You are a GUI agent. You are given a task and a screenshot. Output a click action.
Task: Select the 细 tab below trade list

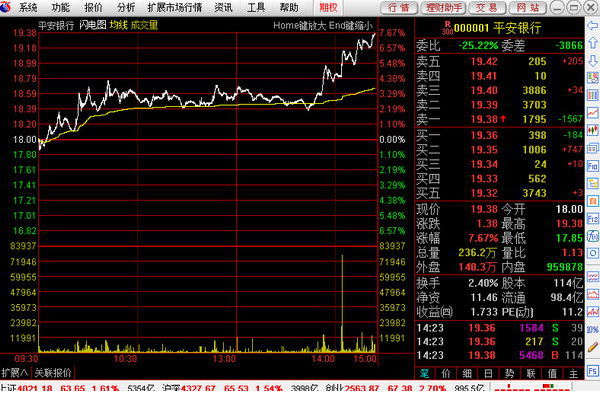pos(467,373)
